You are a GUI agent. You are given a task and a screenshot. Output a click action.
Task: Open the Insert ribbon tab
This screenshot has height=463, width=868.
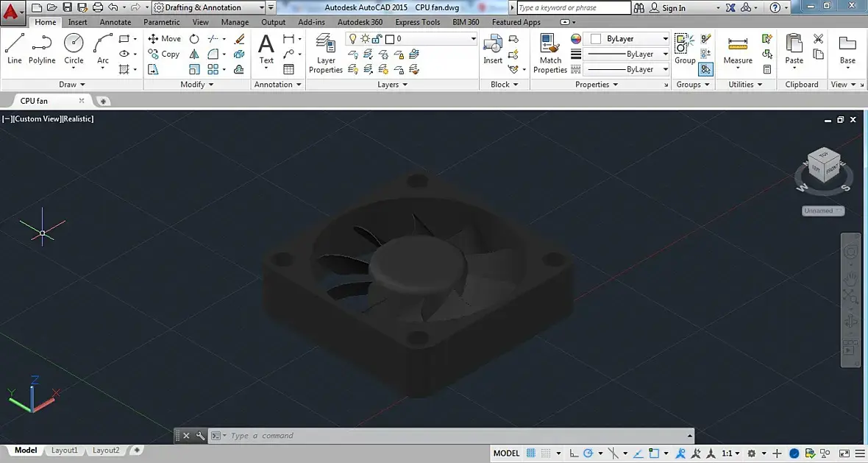77,22
